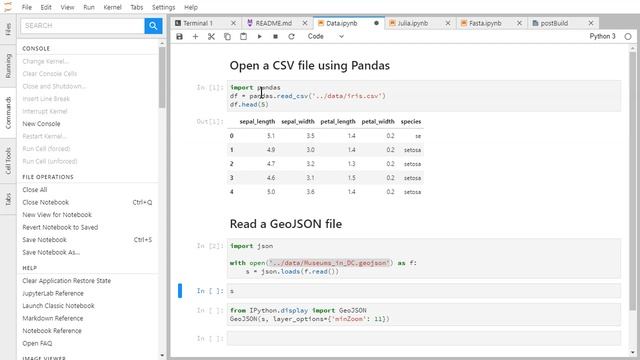Click the import pandas code cell
The width and height of the screenshot is (640, 360).
424,96
